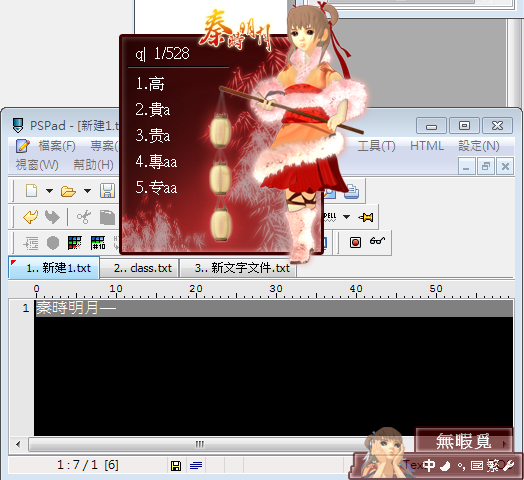
Task: Click the #10 color code icon
Action: tap(98, 243)
